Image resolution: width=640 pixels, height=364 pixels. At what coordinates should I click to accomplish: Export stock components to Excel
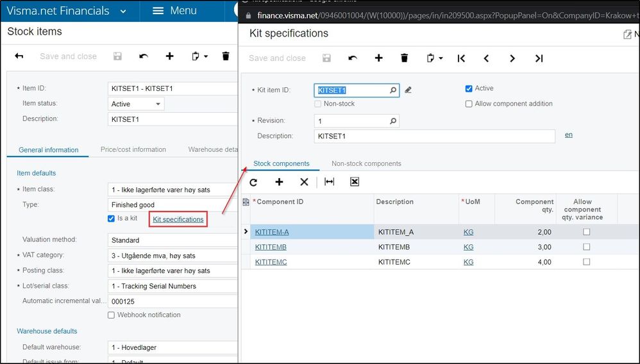pyautogui.click(x=354, y=182)
